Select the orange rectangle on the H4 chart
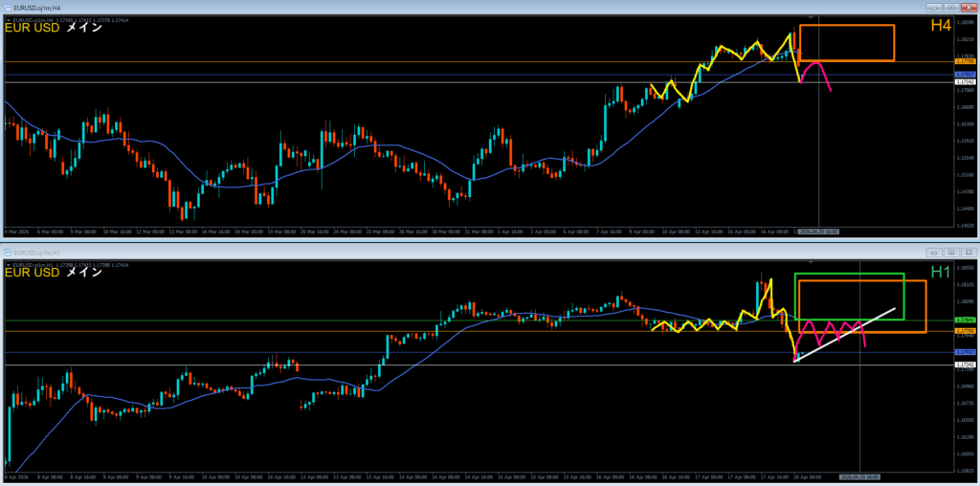The width and height of the screenshot is (980, 486). point(847,26)
